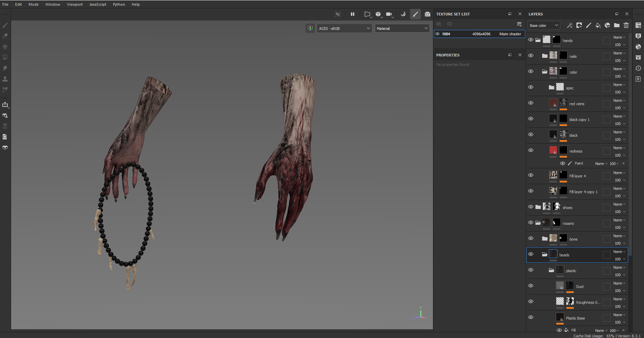Image resolution: width=644 pixels, height=338 pixels.
Task: Toggle visibility of the red veins layer
Action: 531,103
